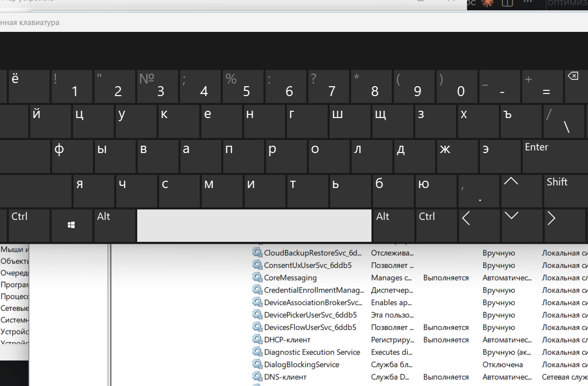Image resolution: width=588 pixels, height=386 pixels.
Task: Click the gear icon of DHCP-клиент service
Action: 257,339
